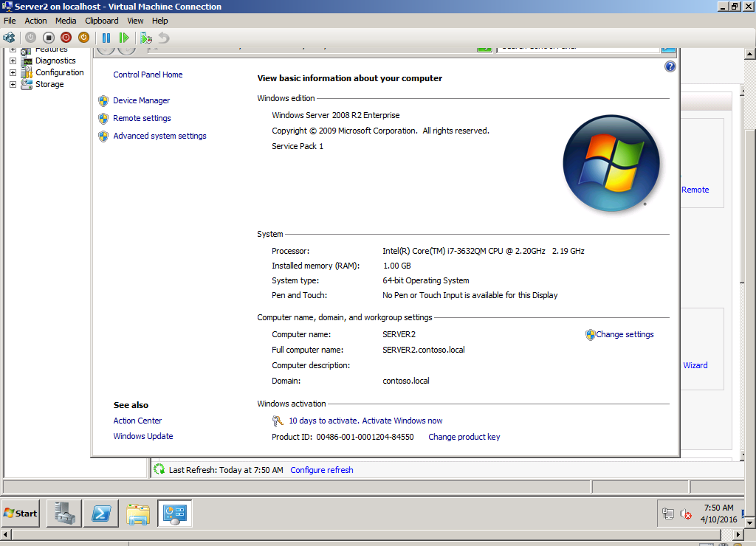The height and width of the screenshot is (546, 756).
Task: Click the Storage node icon in the tree
Action: (x=27, y=84)
